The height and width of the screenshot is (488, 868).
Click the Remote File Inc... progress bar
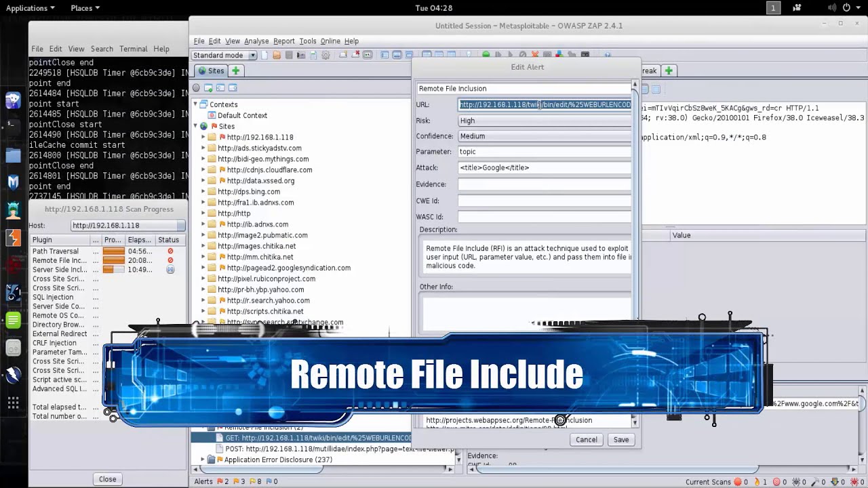coord(113,260)
